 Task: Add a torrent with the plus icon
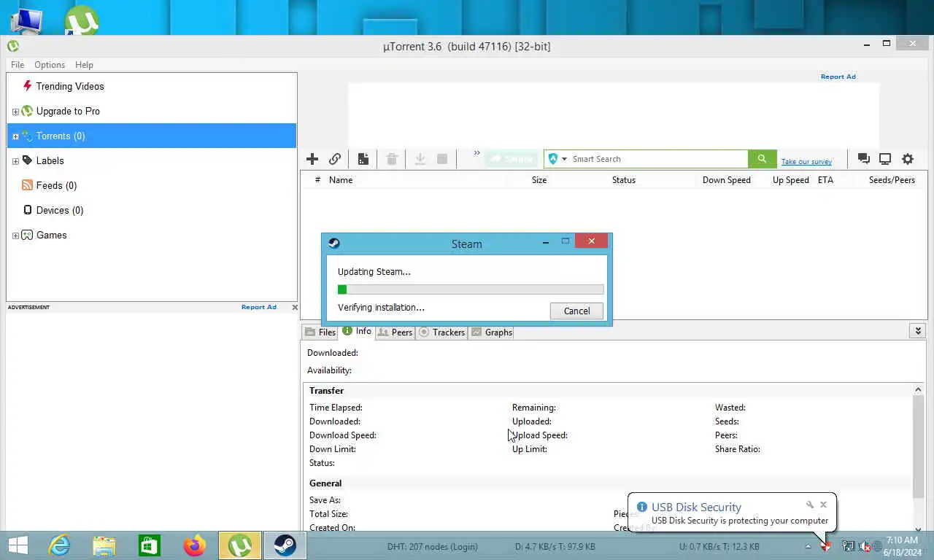point(312,159)
